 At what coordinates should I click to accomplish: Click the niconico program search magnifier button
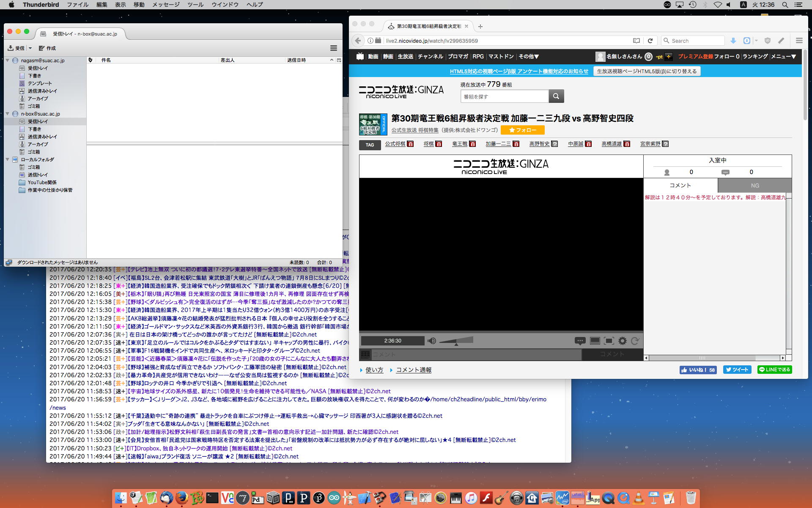pos(556,96)
